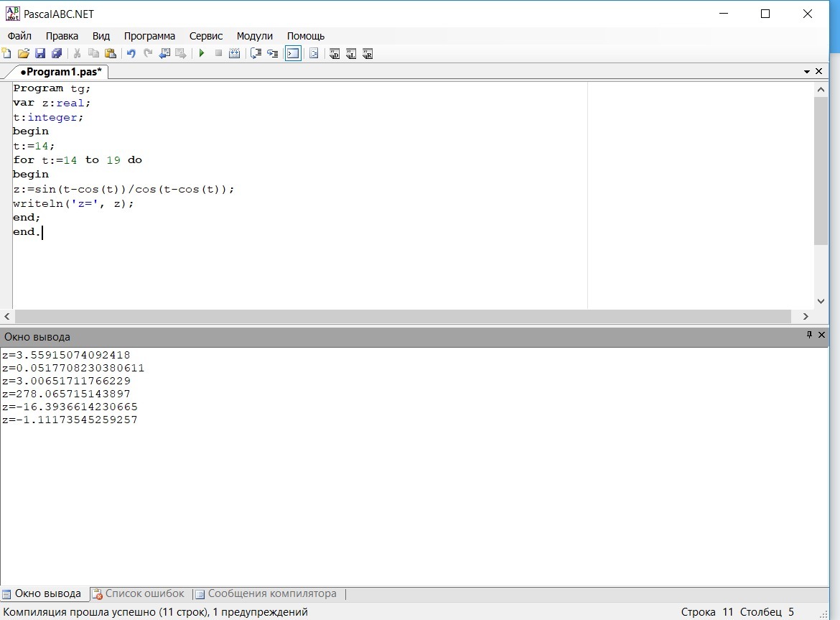Click the 'Строка 11' status indicator

click(x=707, y=612)
